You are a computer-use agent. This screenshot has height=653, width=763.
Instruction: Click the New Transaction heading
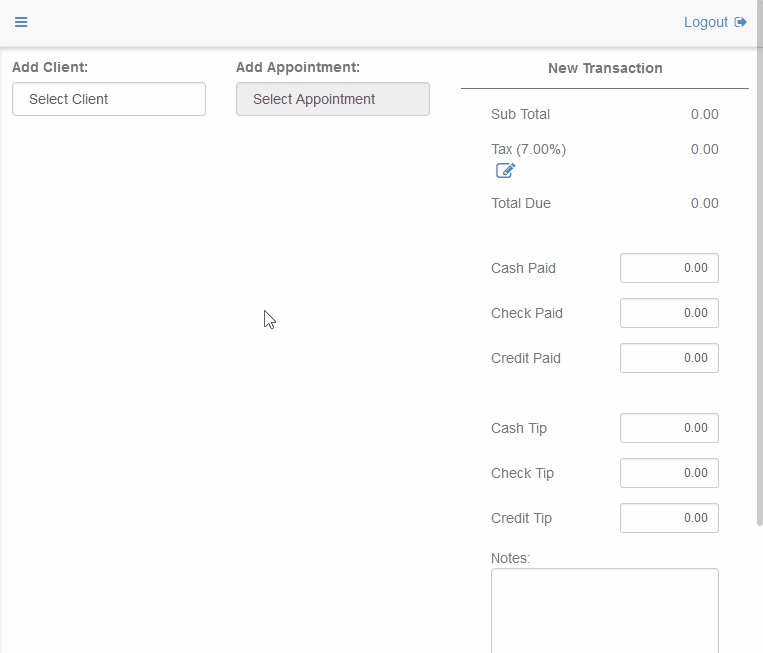pyautogui.click(x=605, y=68)
